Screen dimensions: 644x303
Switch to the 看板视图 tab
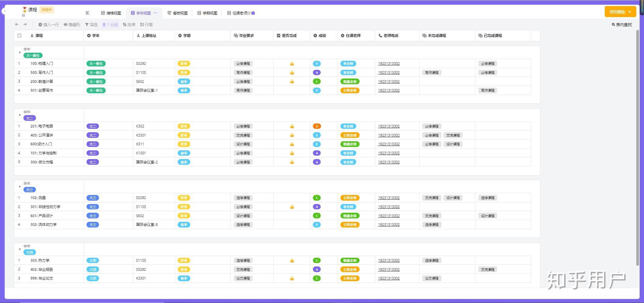click(x=177, y=13)
